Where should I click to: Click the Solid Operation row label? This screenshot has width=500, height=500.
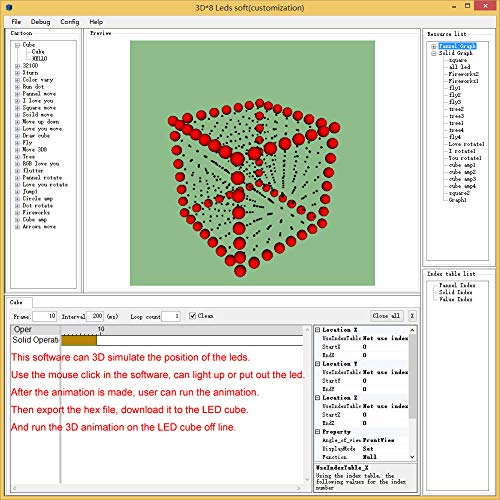(35, 340)
